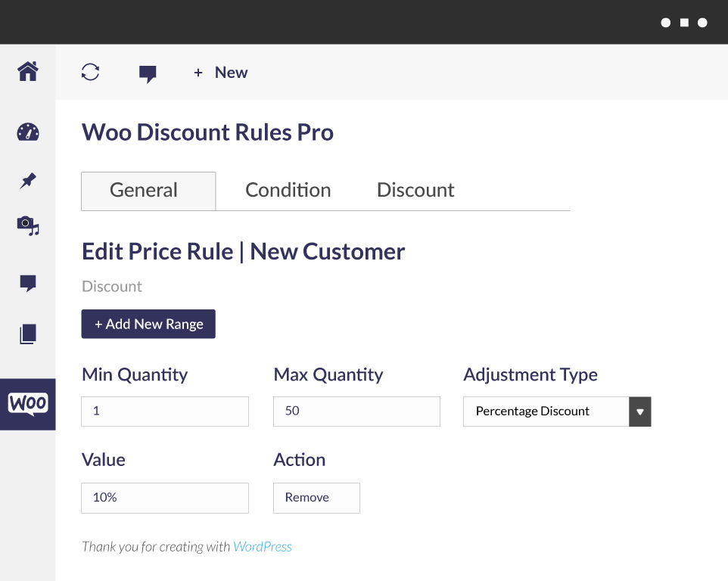Screen dimensions: 728x581
Task: Open the Adjustment Type dropdown arrow
Action: click(640, 412)
